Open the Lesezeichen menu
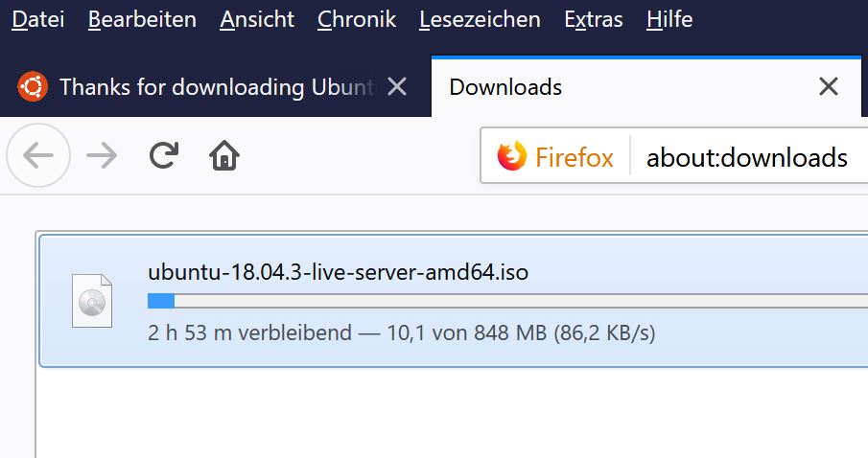Screen dimensions: 868x458 click(x=480, y=20)
